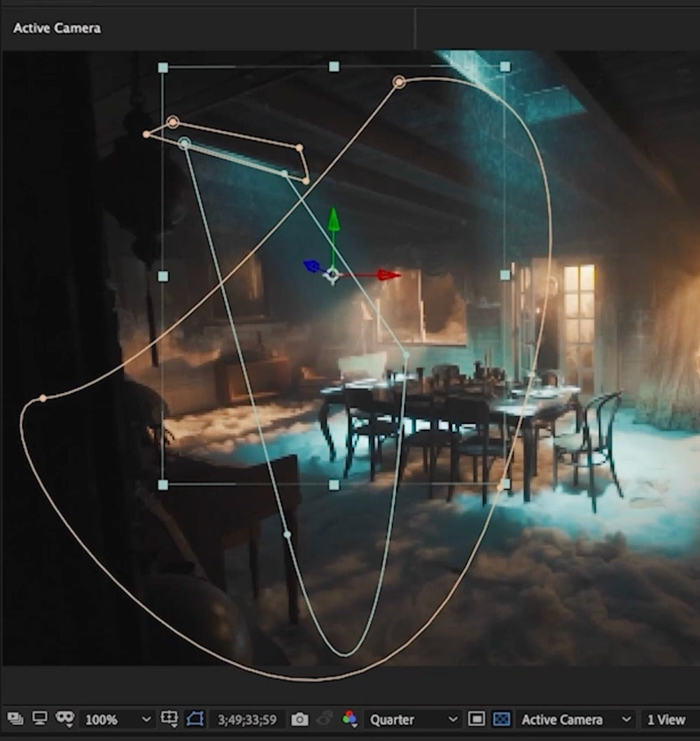
Task: Click the green Y-axis gizmo arrow
Action: pyautogui.click(x=334, y=219)
